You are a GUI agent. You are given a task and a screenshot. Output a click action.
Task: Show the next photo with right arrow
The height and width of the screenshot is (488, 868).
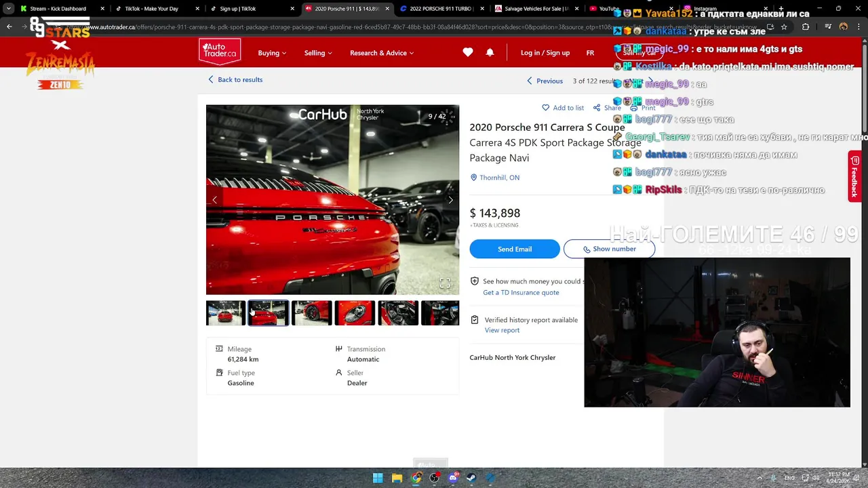[450, 200]
